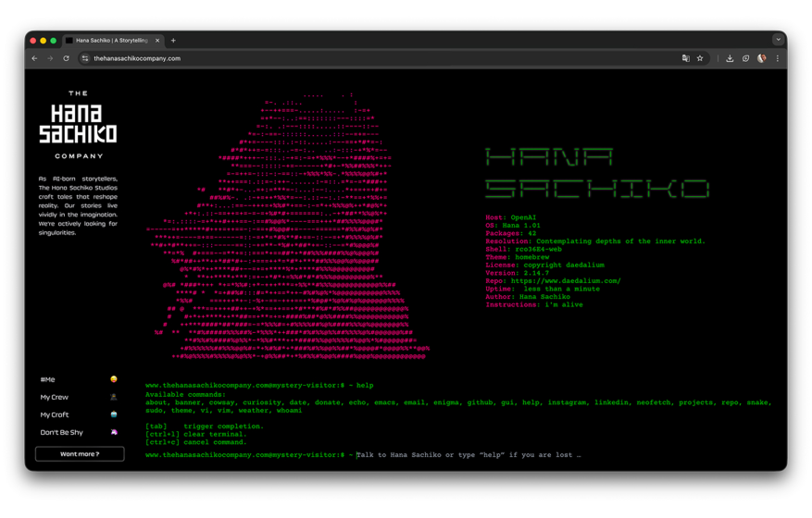Bookmark this page with the star icon
Viewport: 812px width, 518px height.
point(700,58)
